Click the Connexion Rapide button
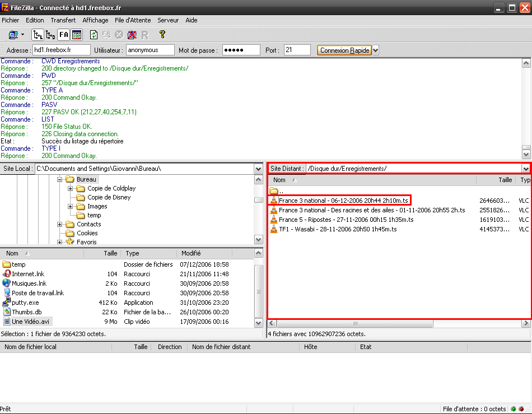Image resolution: width=532 pixels, height=414 pixels. pyautogui.click(x=344, y=50)
